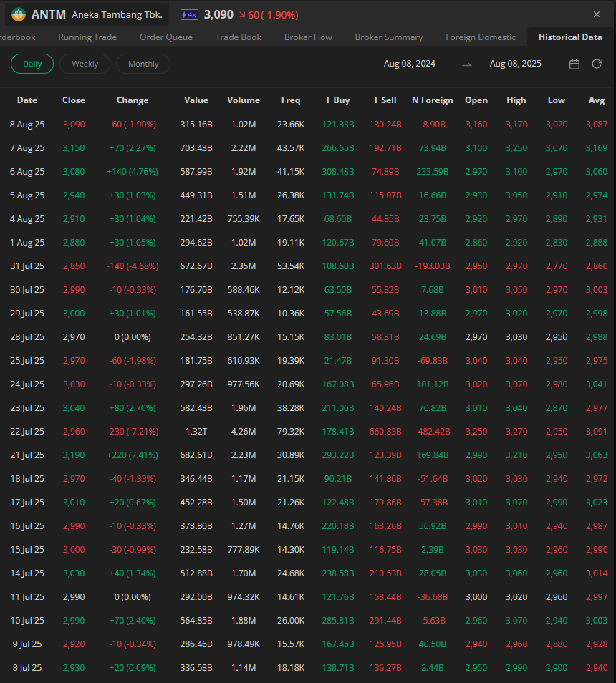Select the Historical Data tab
The width and height of the screenshot is (616, 683).
tap(570, 37)
